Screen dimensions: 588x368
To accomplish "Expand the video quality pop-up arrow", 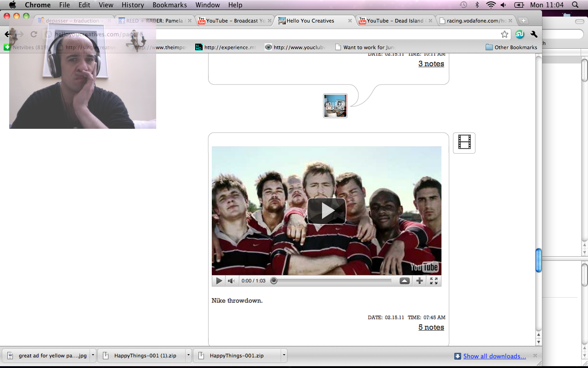I will 404,281.
